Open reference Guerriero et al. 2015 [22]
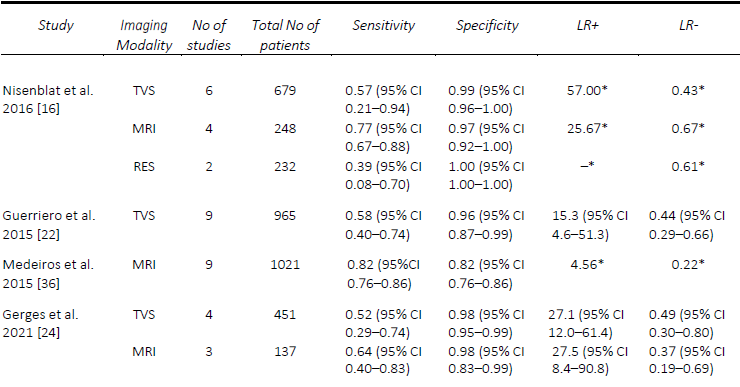This screenshot has height=387, width=740. [49, 225]
